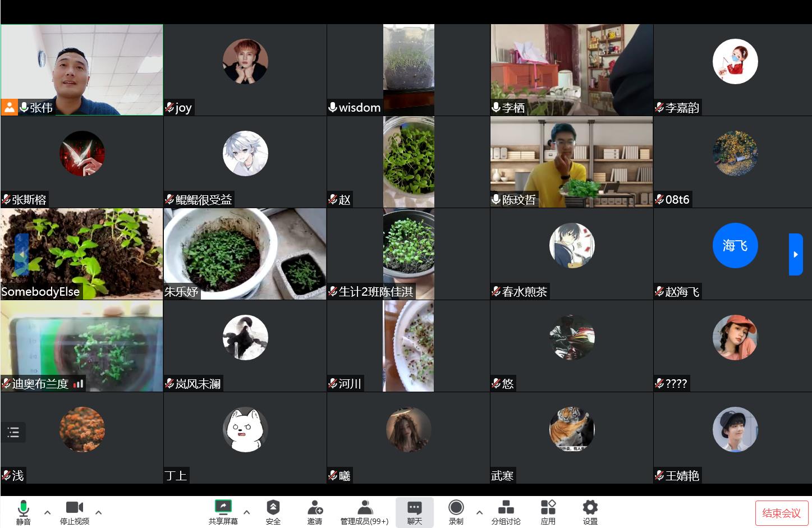Screen dimensions: 812x528
Task: Select 朱乐妤's plant video tile
Action: (x=245, y=254)
